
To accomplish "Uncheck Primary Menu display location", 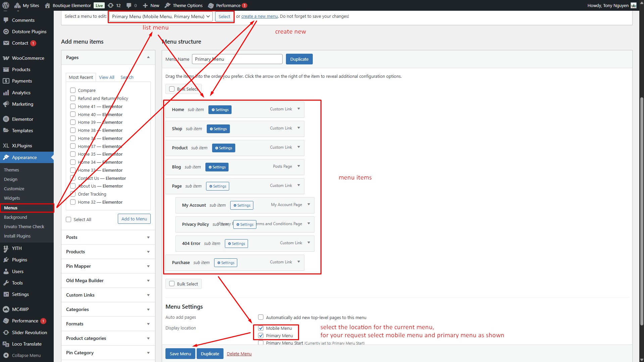I will [261, 335].
